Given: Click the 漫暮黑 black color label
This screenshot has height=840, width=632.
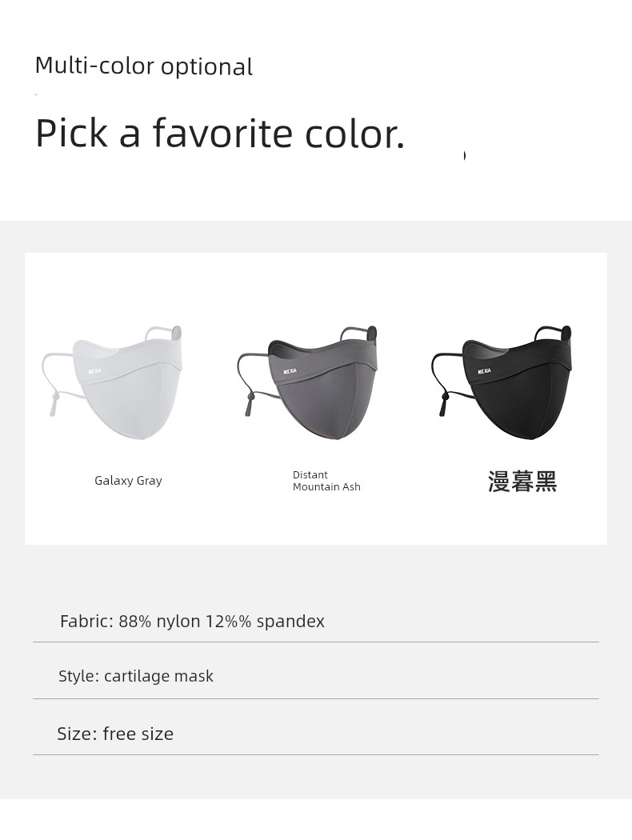Looking at the screenshot, I should point(522,481).
